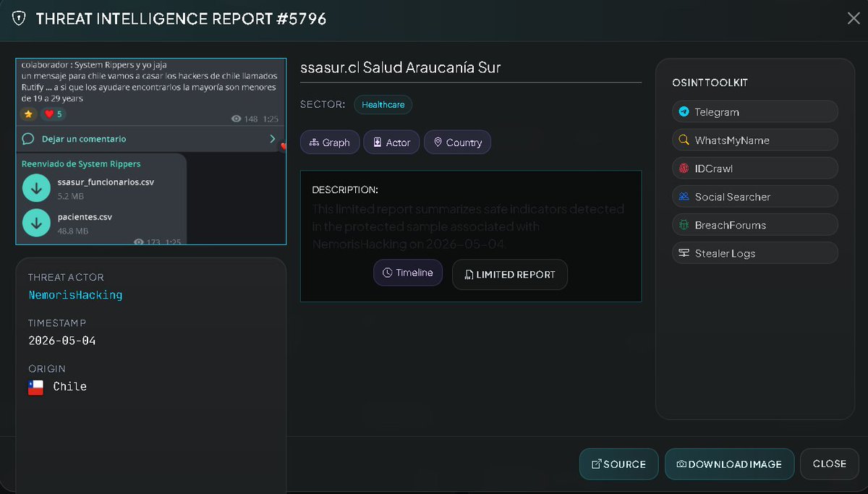
Task: Click Dejar un comentario in the screenshot
Action: [x=84, y=139]
